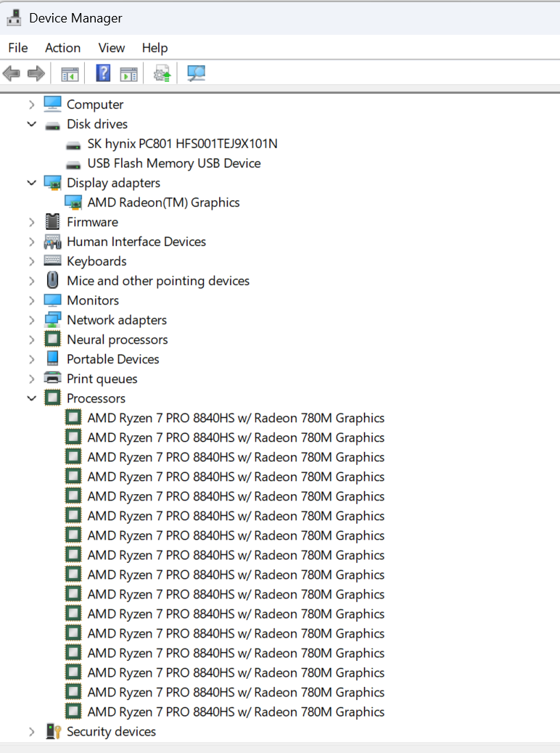Click the Keyboards category icon
The width and height of the screenshot is (560, 753).
pos(52,260)
